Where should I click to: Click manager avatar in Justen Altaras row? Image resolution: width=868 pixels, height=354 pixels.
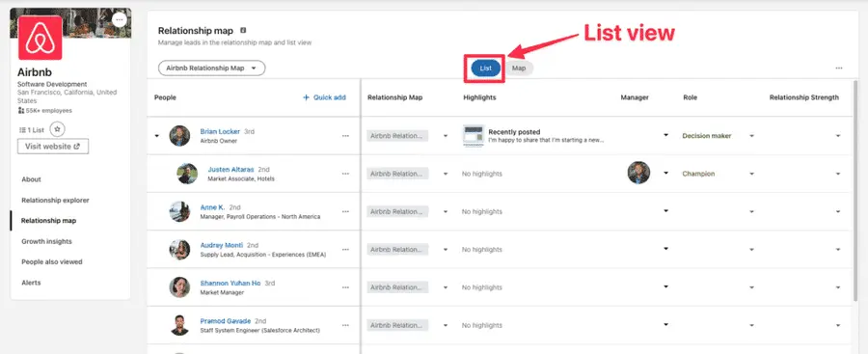[x=638, y=173]
